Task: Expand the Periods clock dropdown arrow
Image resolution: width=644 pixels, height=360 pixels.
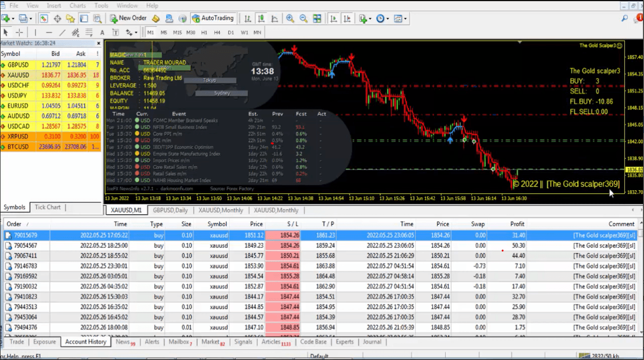Action: (x=388, y=19)
